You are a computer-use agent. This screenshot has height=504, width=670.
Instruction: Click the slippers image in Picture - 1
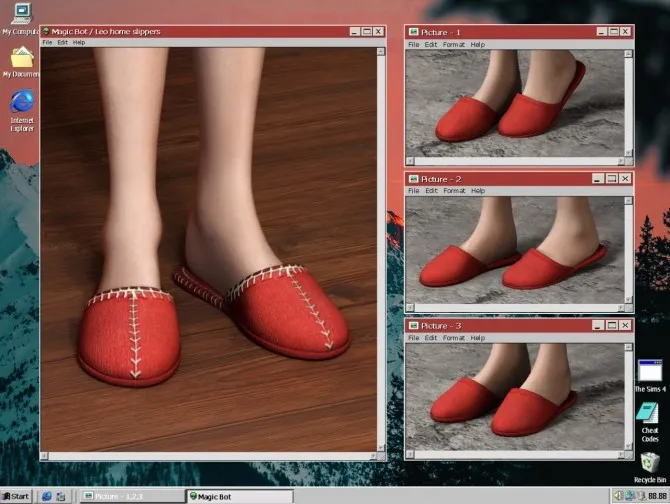coord(515,103)
